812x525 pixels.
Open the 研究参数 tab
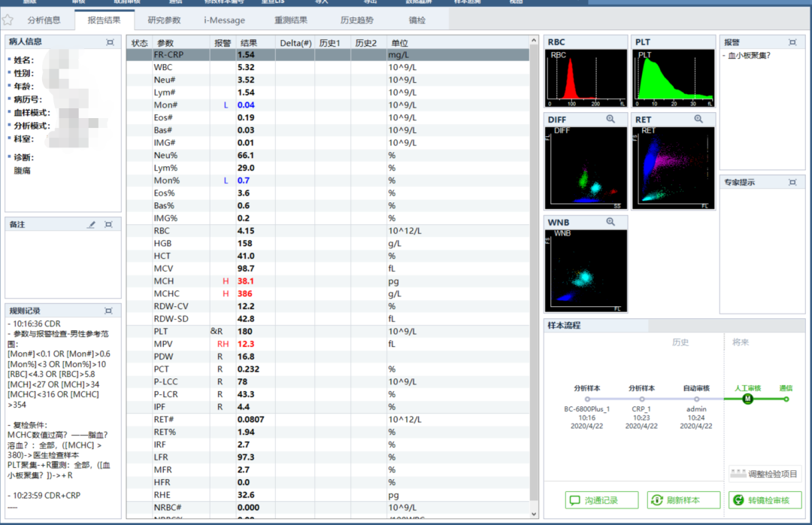pyautogui.click(x=164, y=20)
